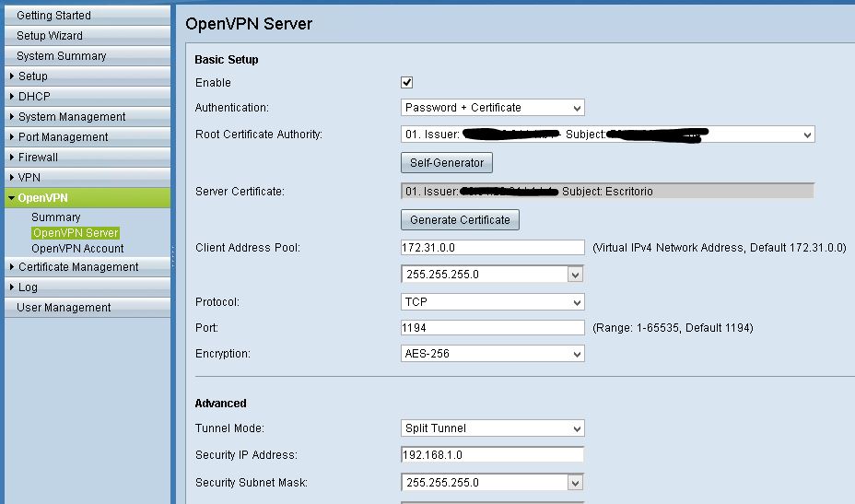The image size is (855, 504).
Task: Select OpenVPN Server submenu item
Action: [76, 233]
